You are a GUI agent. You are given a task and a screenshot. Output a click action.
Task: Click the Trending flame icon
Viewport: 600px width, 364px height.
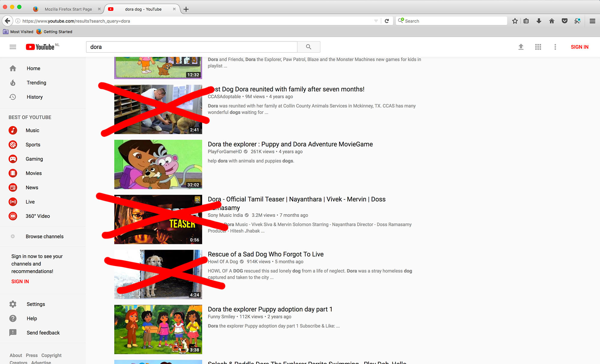[13, 83]
